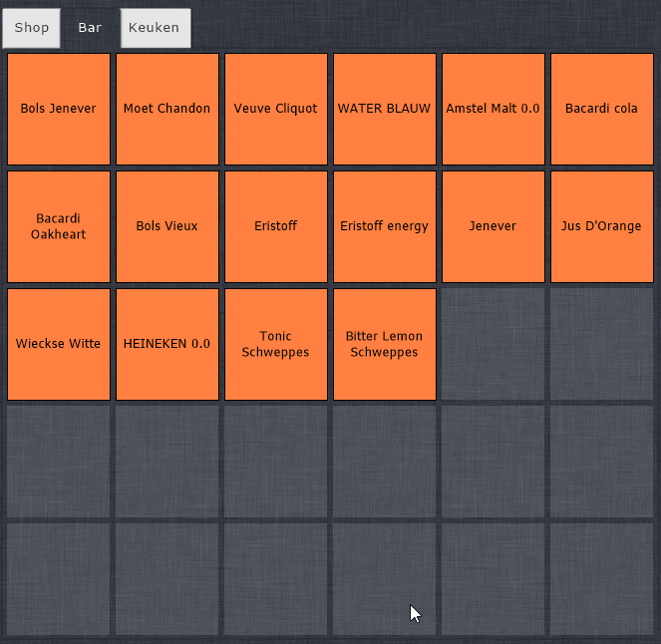Open the Keuken tab

click(156, 28)
